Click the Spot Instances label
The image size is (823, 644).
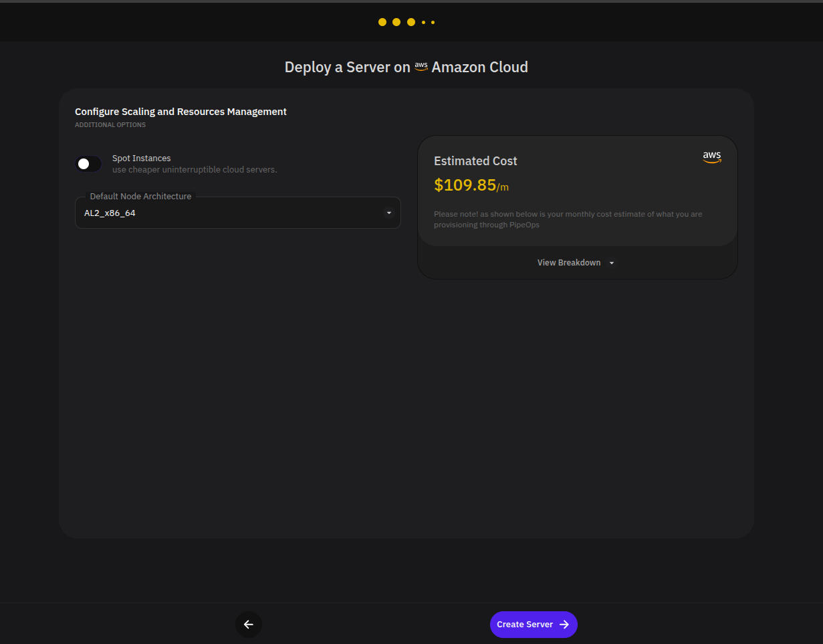(141, 158)
